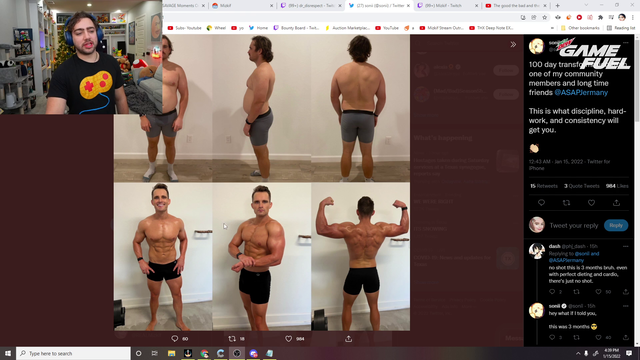Open Auction Marketplace bookmark
Viewport: 640px width, 360px height.
pos(347,28)
